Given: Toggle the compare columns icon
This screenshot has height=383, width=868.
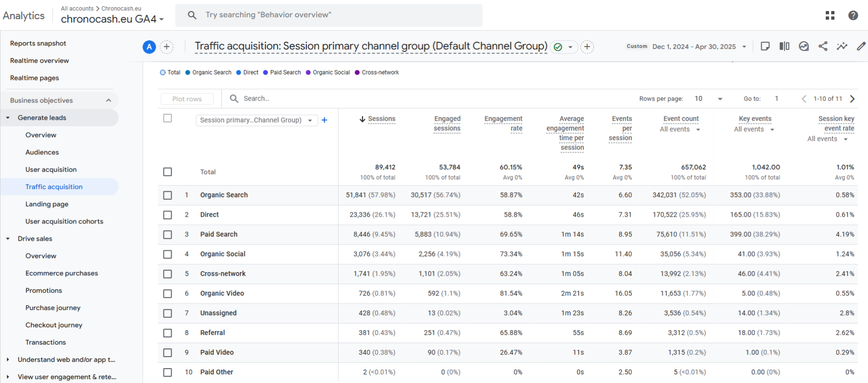Looking at the screenshot, I should (x=784, y=46).
